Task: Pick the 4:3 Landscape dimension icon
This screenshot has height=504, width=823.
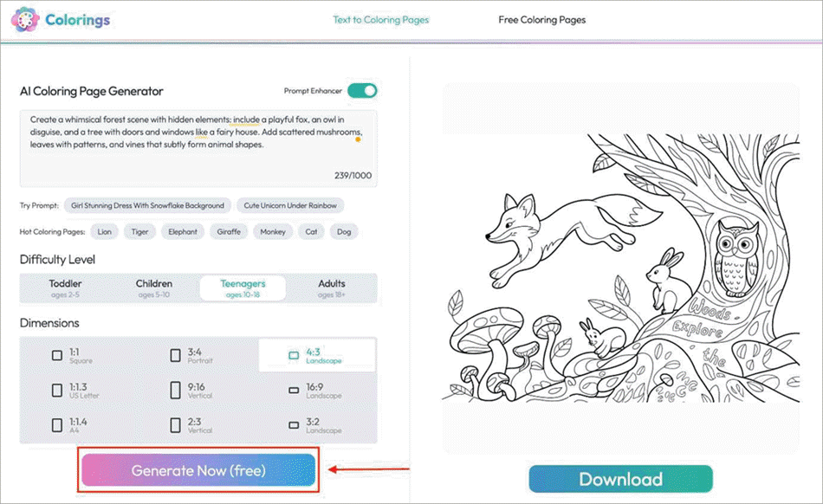Action: tap(293, 355)
